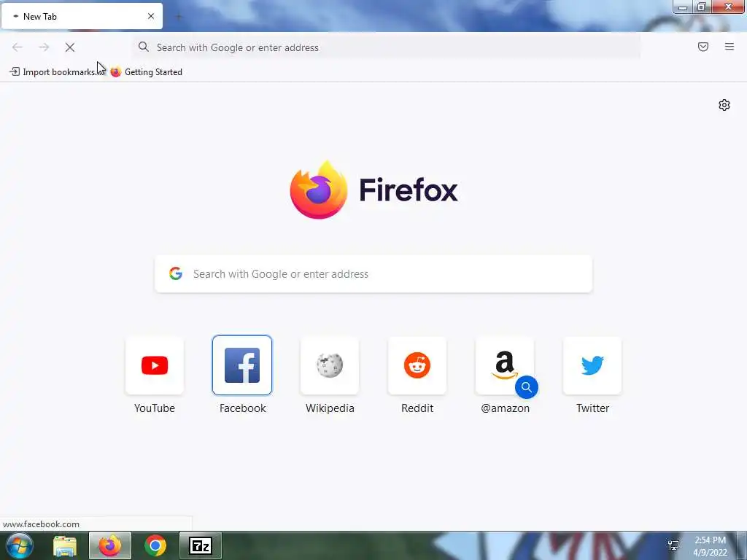Open the Firefox hamburger application menu
747x560 pixels.
click(729, 47)
